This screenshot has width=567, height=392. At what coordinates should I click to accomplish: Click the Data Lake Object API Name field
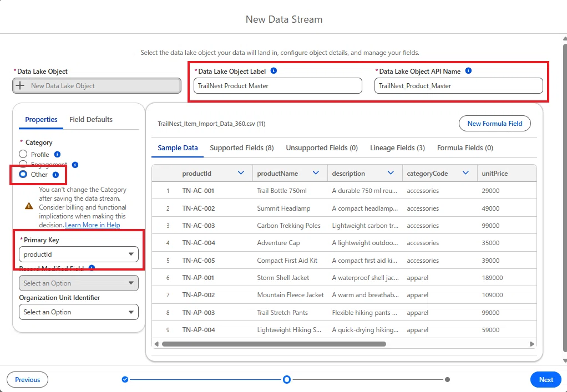tap(458, 86)
